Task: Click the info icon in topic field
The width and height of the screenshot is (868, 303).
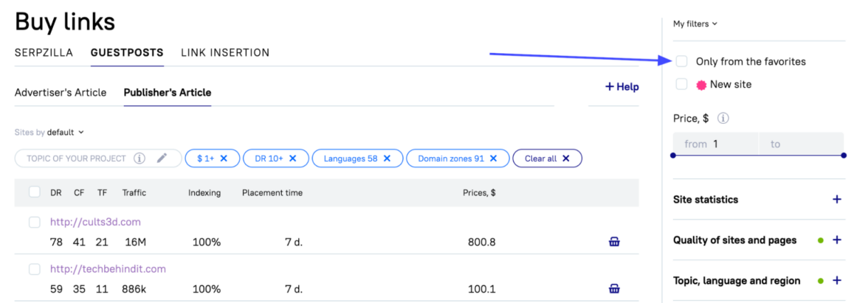Action: (x=139, y=158)
